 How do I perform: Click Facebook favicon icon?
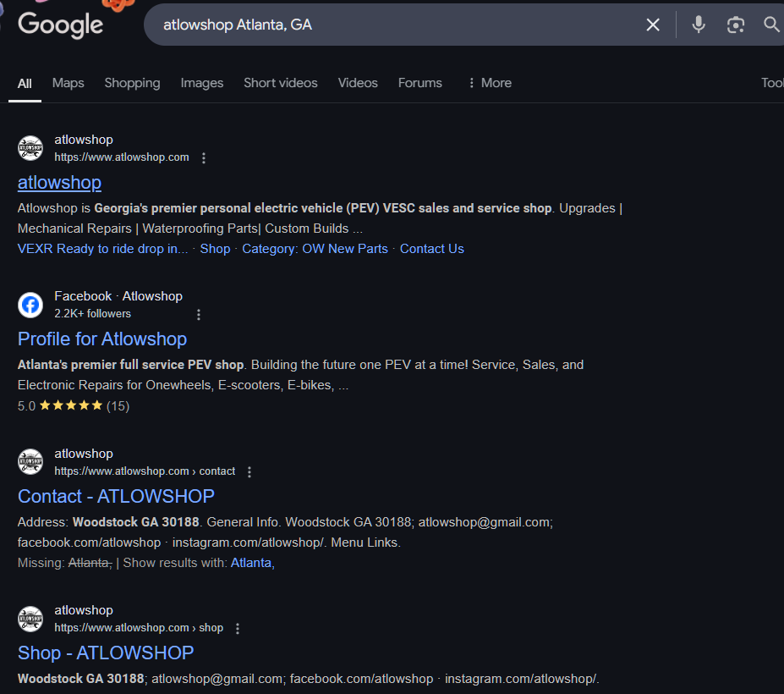tap(30, 305)
